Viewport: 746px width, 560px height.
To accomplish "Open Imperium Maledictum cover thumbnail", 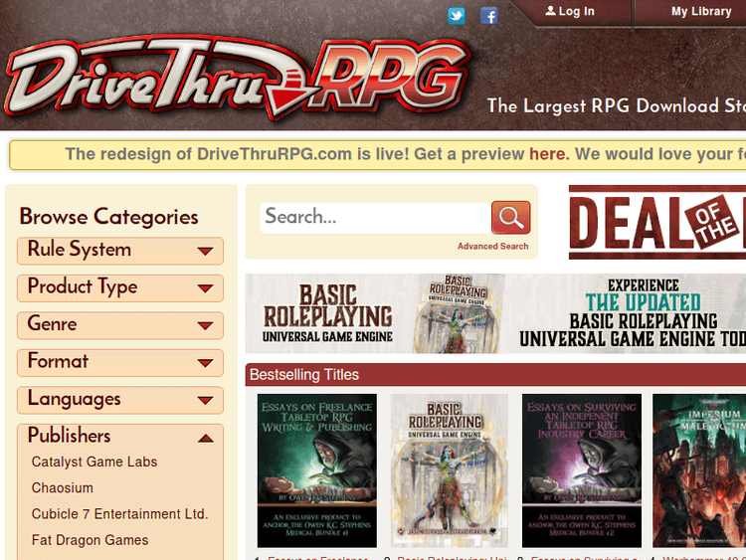I will [699, 470].
